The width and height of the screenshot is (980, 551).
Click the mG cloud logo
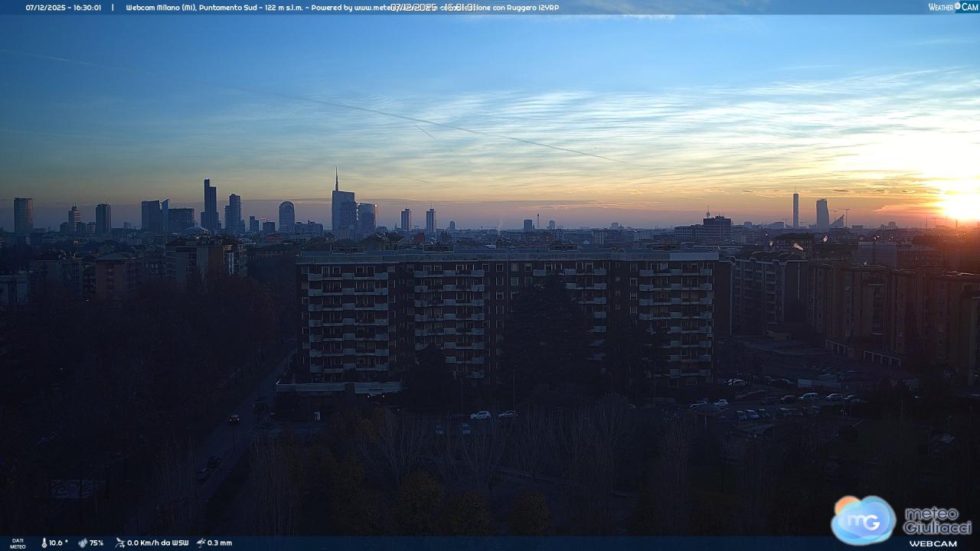pos(863,520)
